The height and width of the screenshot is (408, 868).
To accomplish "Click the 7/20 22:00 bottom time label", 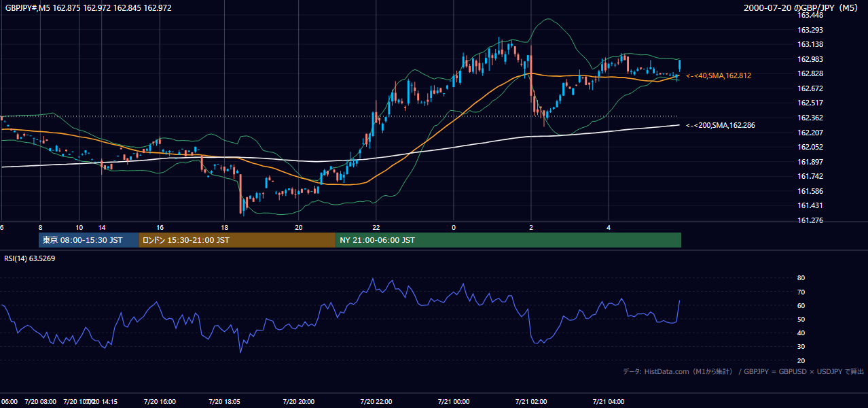I will pos(376,401).
